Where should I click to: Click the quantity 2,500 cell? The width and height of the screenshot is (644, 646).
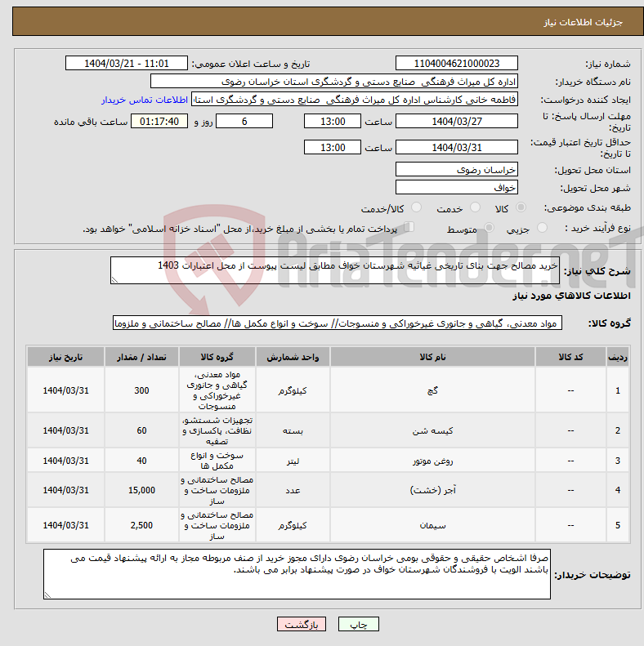point(141,525)
